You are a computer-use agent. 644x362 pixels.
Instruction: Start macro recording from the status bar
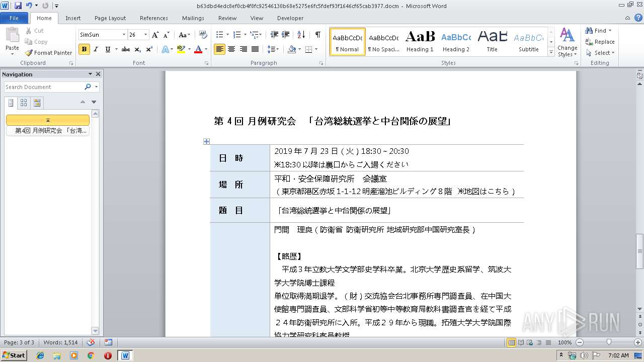[x=108, y=342]
